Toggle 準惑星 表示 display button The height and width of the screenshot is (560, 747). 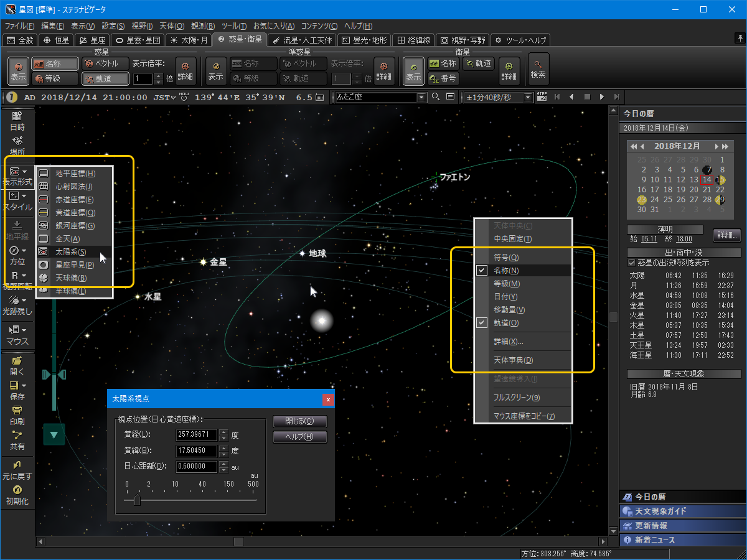tap(216, 70)
